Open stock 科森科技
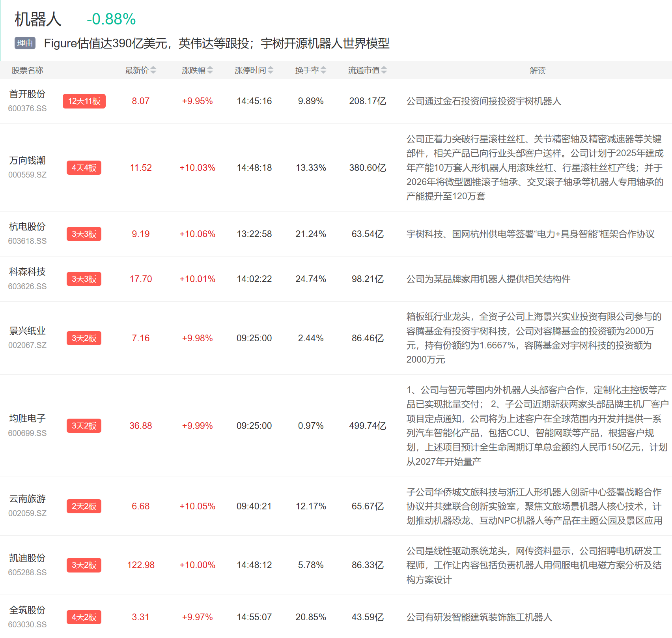This screenshot has width=672, height=638. [x=27, y=271]
